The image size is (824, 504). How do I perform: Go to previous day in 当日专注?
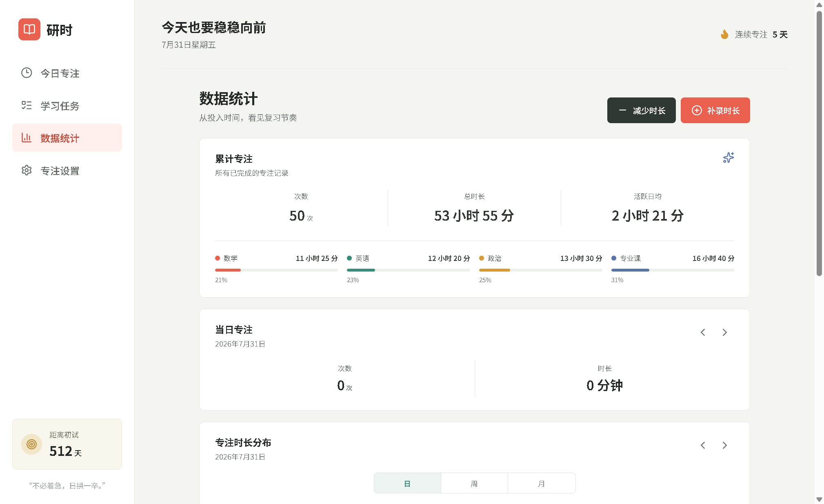coord(703,332)
